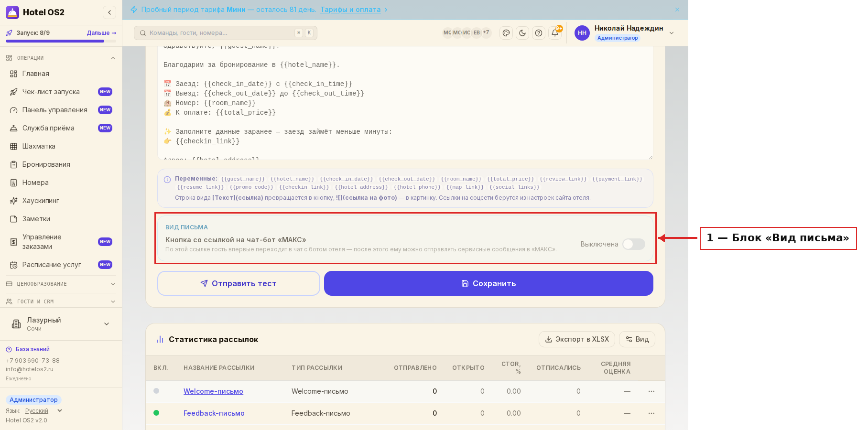Click the Hotel OS2 logo icon
This screenshot has height=430, width=868.
pos(12,12)
